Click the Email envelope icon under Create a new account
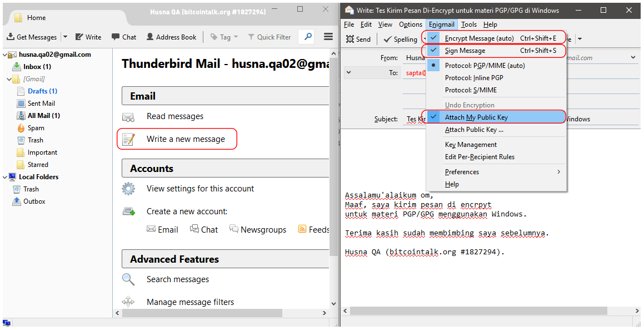The image size is (644, 330). coord(151,229)
